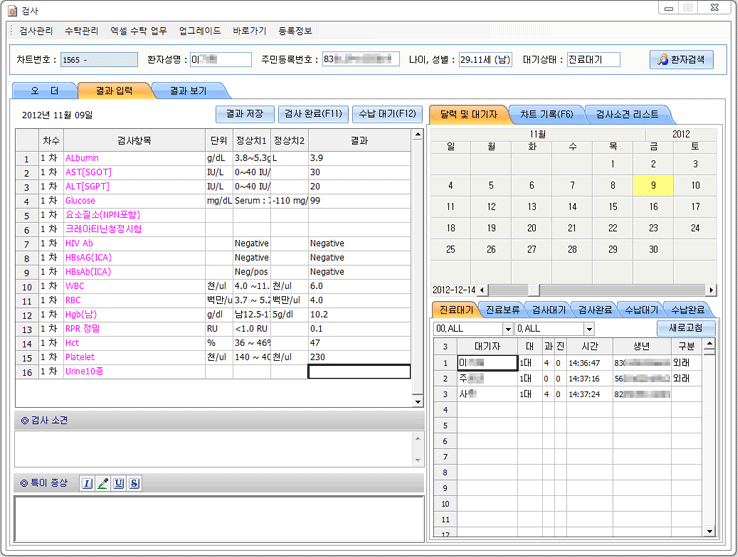Click the 환자검색 patient search button
The width and height of the screenshot is (738, 557).
[x=681, y=60]
